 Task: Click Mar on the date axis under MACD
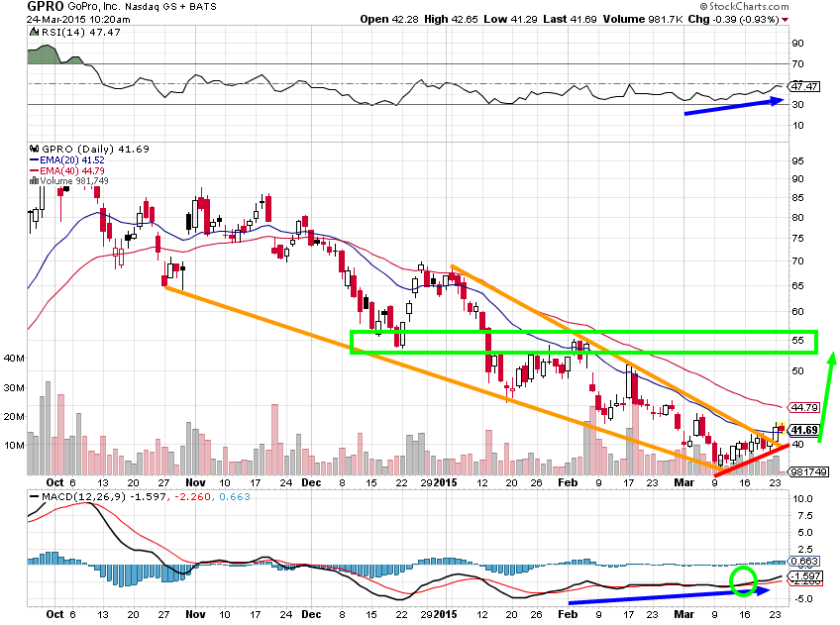coord(684,614)
